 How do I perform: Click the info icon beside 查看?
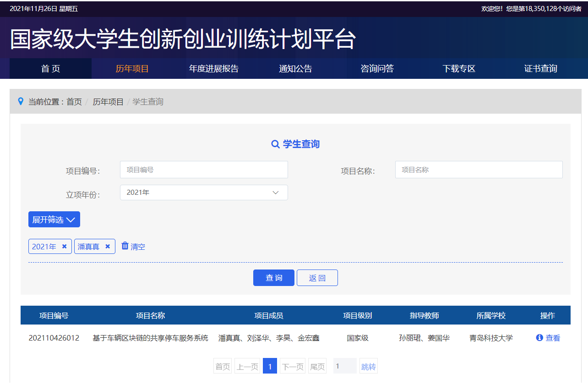coord(539,338)
